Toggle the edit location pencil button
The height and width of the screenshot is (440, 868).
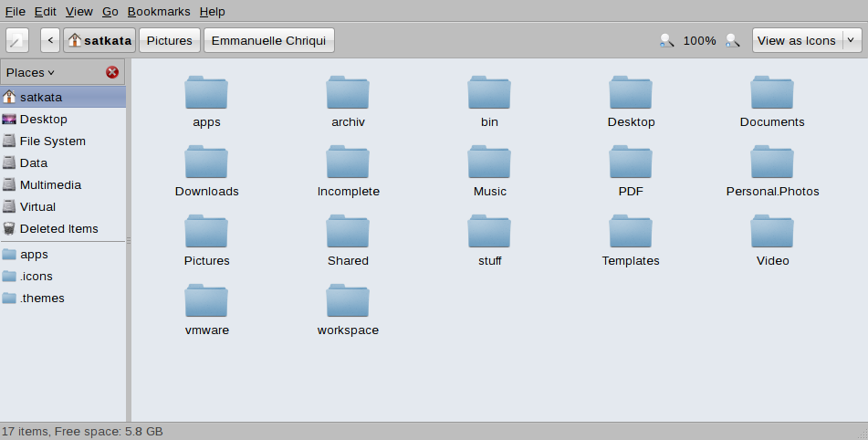click(17, 40)
